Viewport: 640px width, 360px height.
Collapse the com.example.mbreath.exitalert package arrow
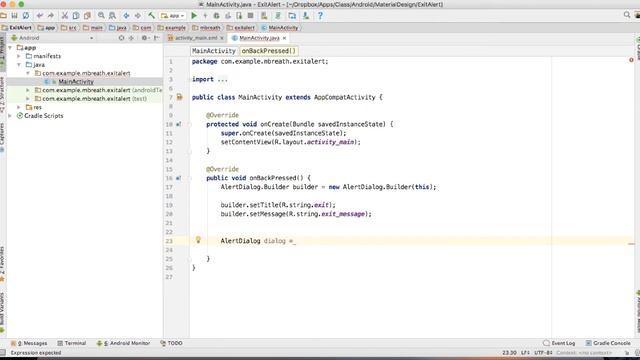(x=28, y=73)
